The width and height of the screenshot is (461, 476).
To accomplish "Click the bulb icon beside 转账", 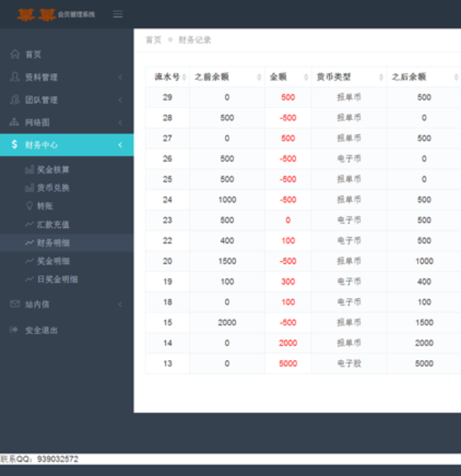I will (29, 206).
